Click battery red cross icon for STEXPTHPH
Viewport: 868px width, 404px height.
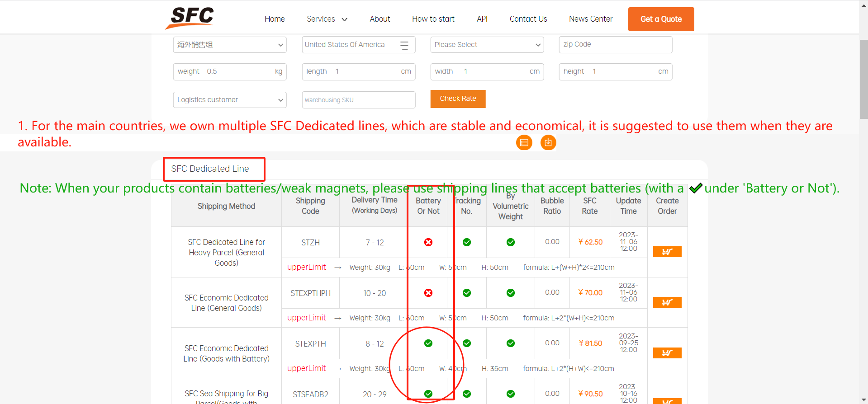coord(428,293)
